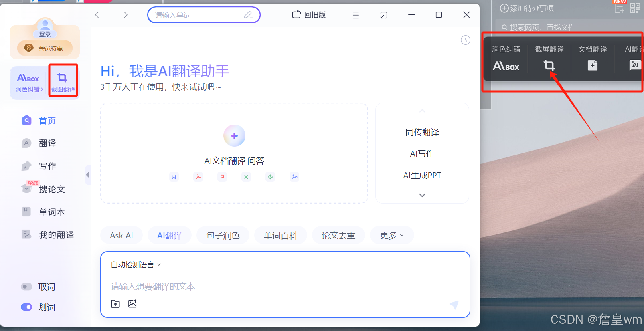
Task: Click 截屏翻译 crop icon in dark toolbar
Action: (549, 65)
